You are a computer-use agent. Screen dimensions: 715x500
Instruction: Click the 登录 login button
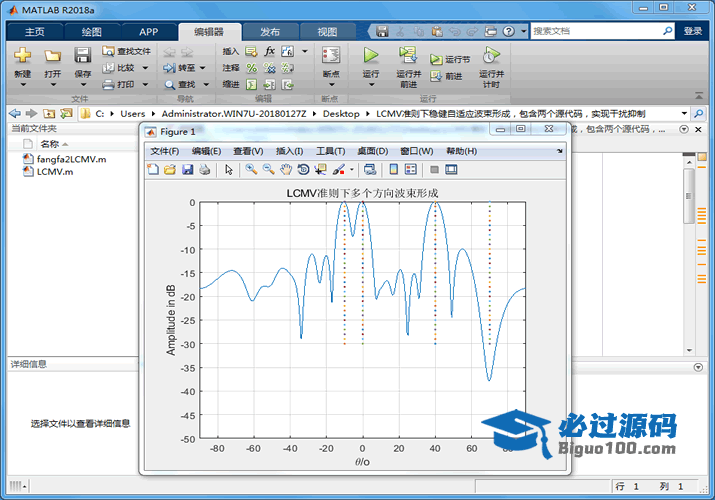tap(693, 31)
